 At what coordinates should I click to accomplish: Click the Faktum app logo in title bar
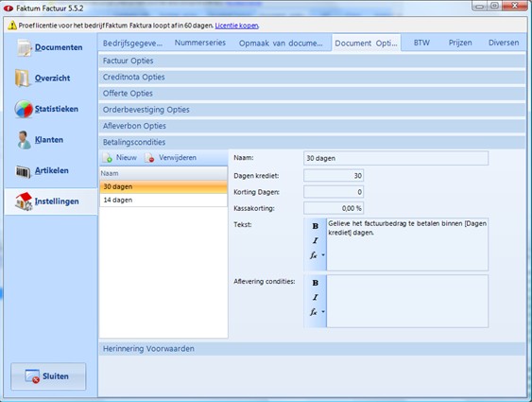(9, 9)
